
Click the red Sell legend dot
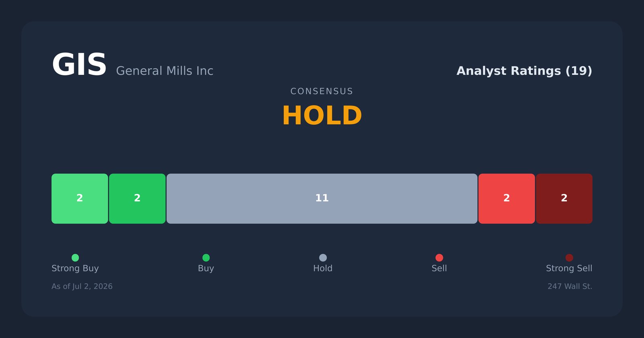[x=439, y=258]
